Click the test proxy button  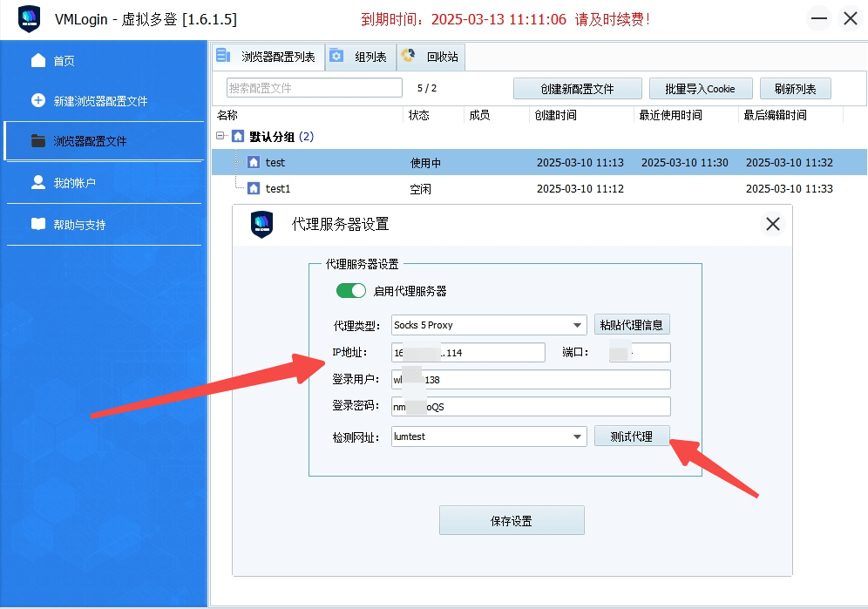click(x=631, y=436)
